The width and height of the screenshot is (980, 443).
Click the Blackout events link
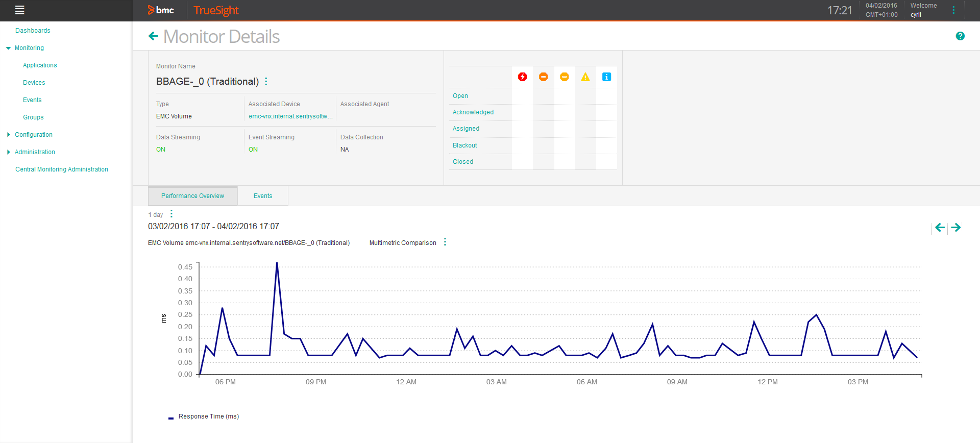(465, 145)
